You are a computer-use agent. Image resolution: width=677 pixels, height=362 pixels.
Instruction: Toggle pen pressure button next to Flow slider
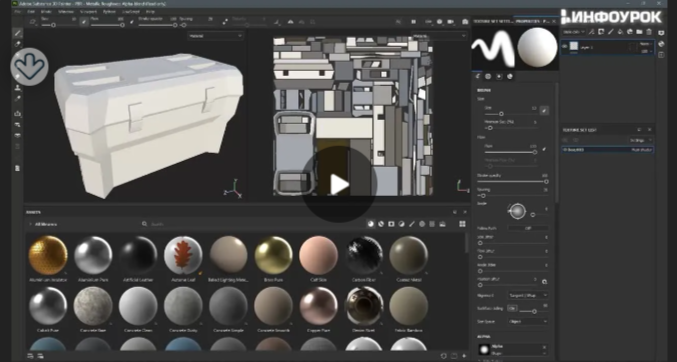point(544,149)
